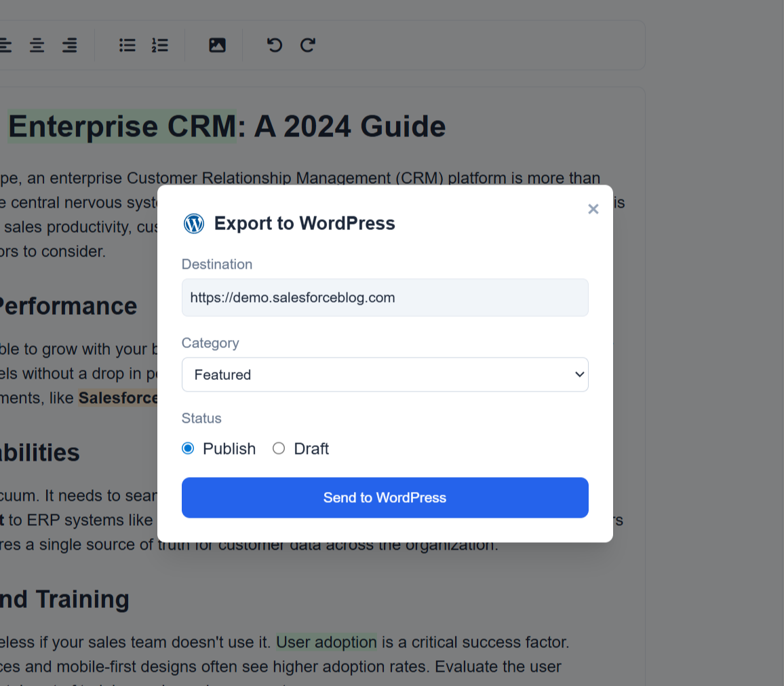
Task: Click the numbered list icon
Action: click(160, 45)
